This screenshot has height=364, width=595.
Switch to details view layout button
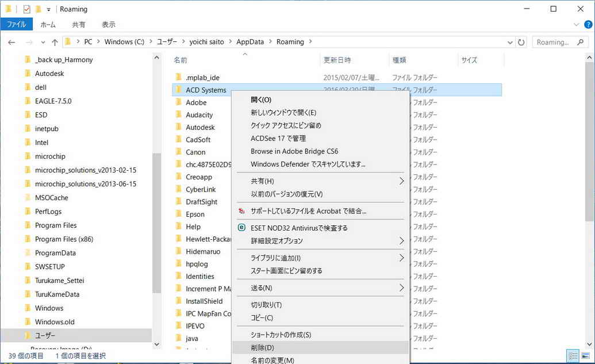tap(573, 356)
